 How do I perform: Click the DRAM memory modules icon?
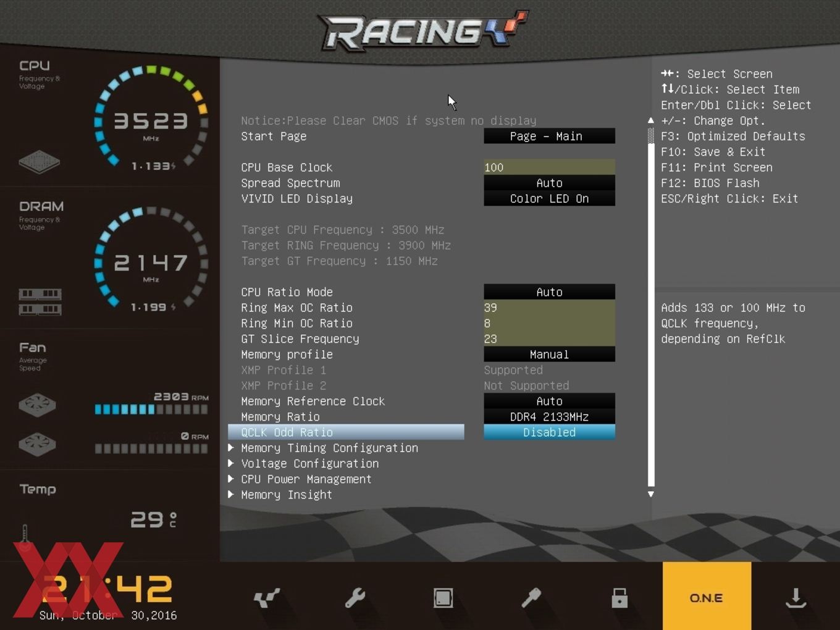click(x=40, y=301)
